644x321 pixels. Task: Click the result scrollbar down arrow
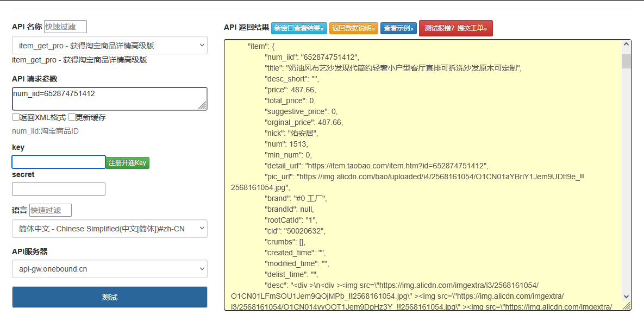(626, 297)
